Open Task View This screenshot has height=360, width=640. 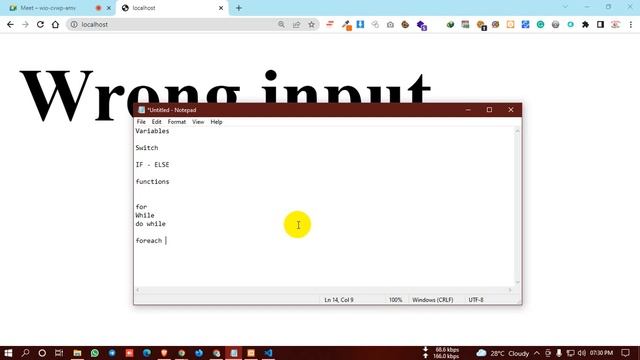pos(59,353)
